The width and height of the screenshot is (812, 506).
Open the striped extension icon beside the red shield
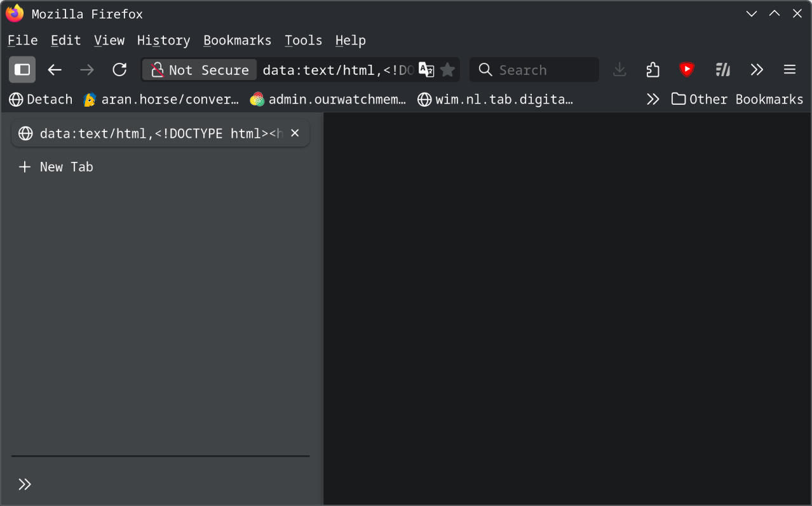pyautogui.click(x=722, y=70)
